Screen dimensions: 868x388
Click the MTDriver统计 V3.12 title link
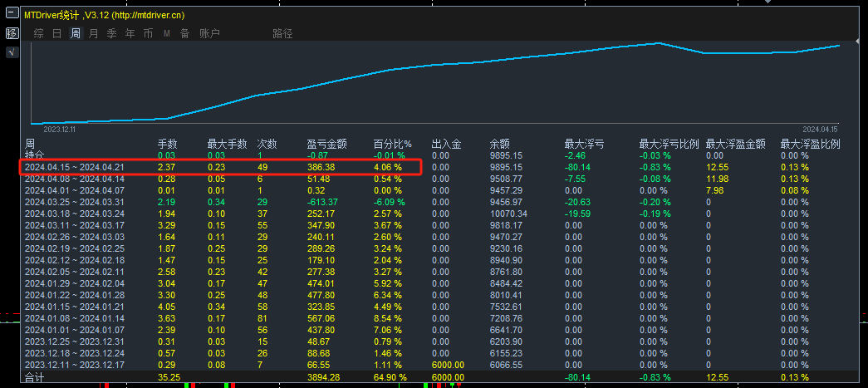[105, 16]
